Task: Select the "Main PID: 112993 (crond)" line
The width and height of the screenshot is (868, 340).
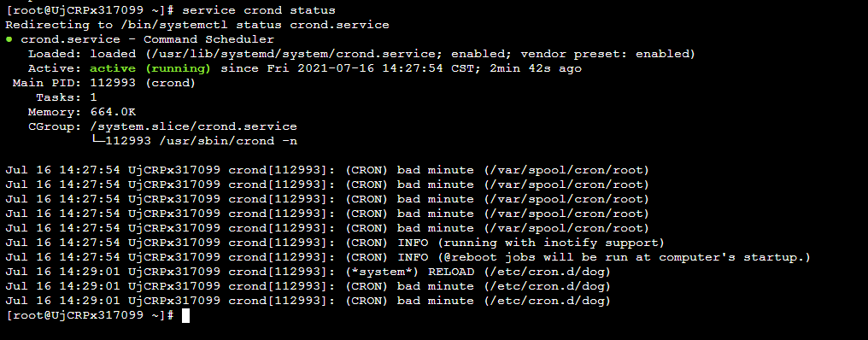Action: pyautogui.click(x=103, y=83)
